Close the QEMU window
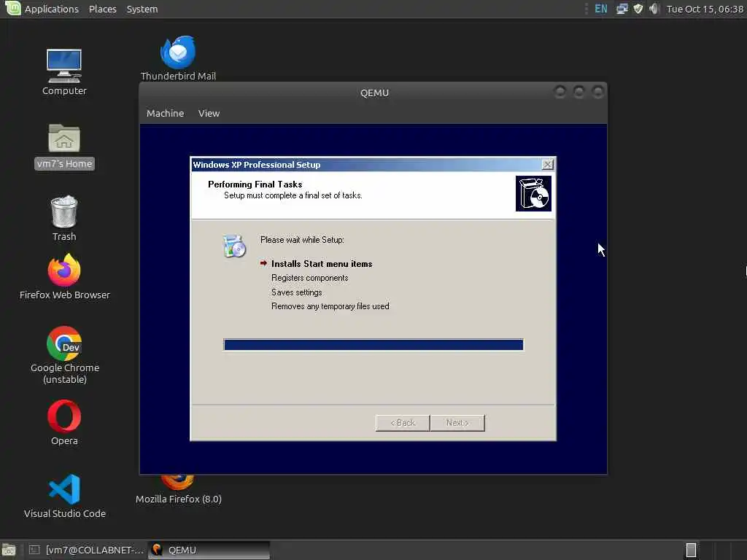 [597, 91]
